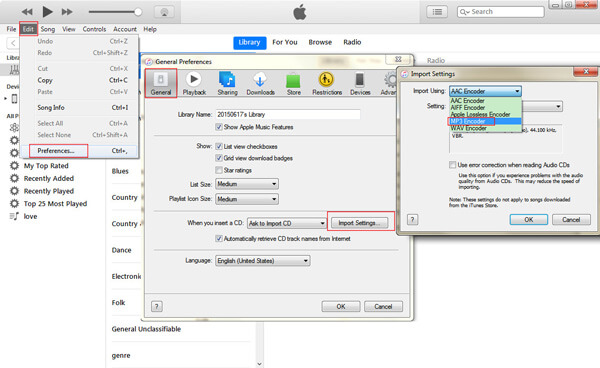Open the General preferences pane icon
This screenshot has height=368, width=600.
161,83
